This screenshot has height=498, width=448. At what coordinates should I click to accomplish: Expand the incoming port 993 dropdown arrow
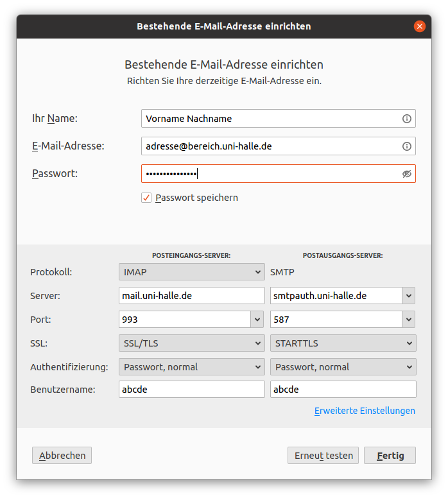point(257,320)
